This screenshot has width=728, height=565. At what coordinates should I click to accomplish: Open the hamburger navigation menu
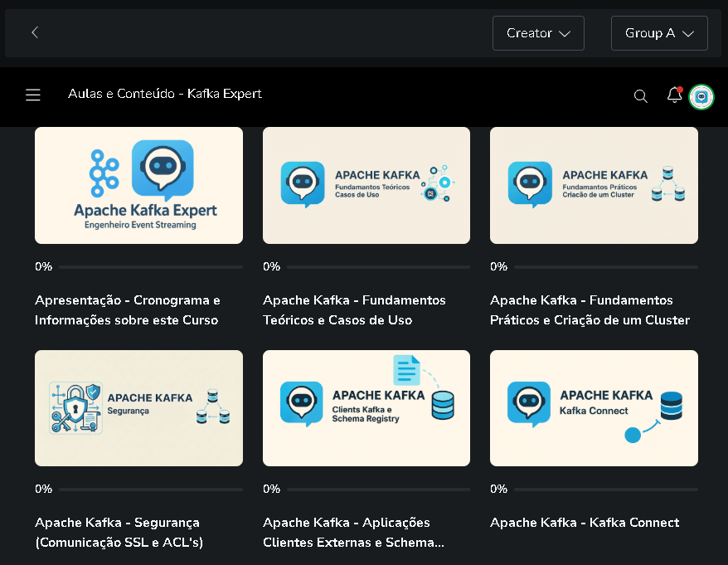tap(33, 95)
